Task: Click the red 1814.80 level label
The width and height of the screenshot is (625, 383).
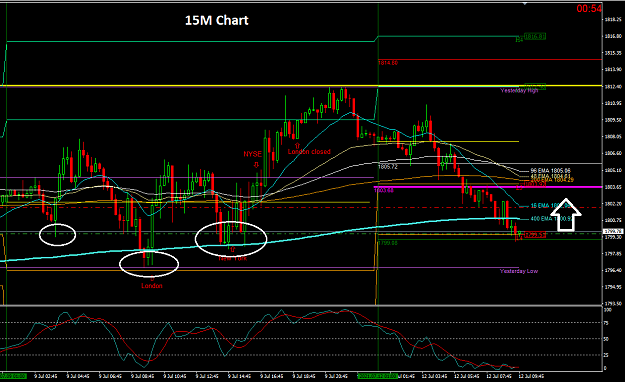Action: [x=388, y=63]
